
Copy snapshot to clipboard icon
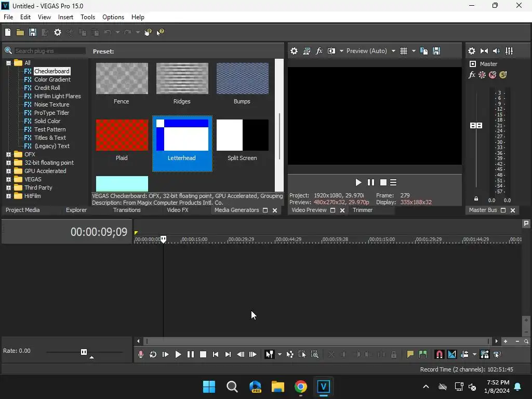coord(424,51)
